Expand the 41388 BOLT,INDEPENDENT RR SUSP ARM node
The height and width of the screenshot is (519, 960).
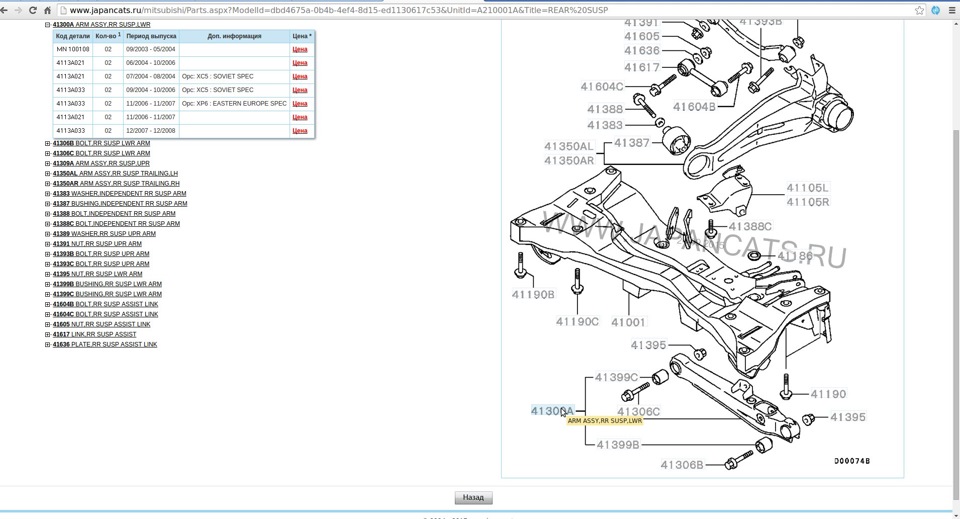coord(47,214)
